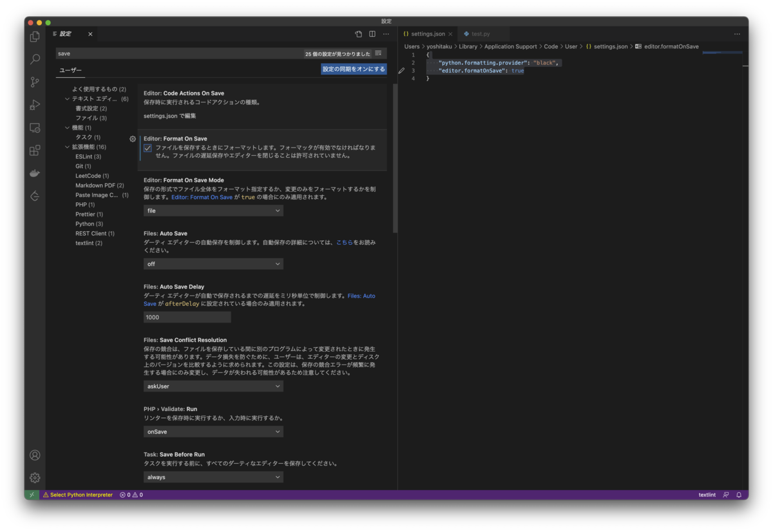Open the Remote Explorer view
773x532 pixels.
(x=35, y=128)
